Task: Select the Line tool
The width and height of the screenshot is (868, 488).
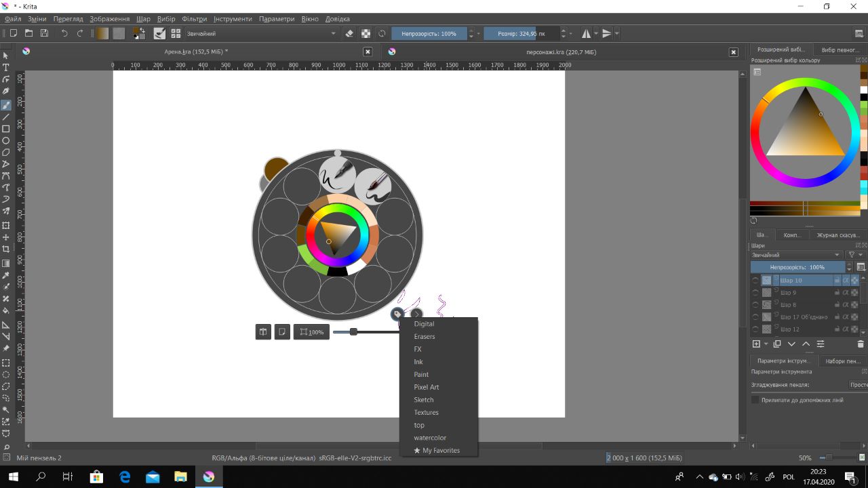Action: pyautogui.click(x=6, y=117)
